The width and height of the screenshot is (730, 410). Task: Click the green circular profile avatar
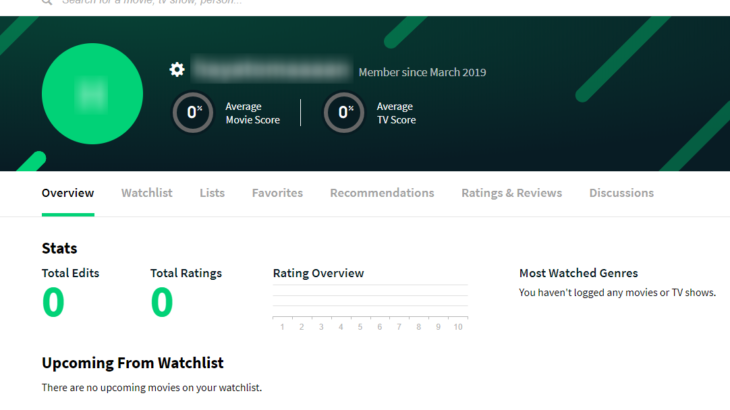coord(92,93)
